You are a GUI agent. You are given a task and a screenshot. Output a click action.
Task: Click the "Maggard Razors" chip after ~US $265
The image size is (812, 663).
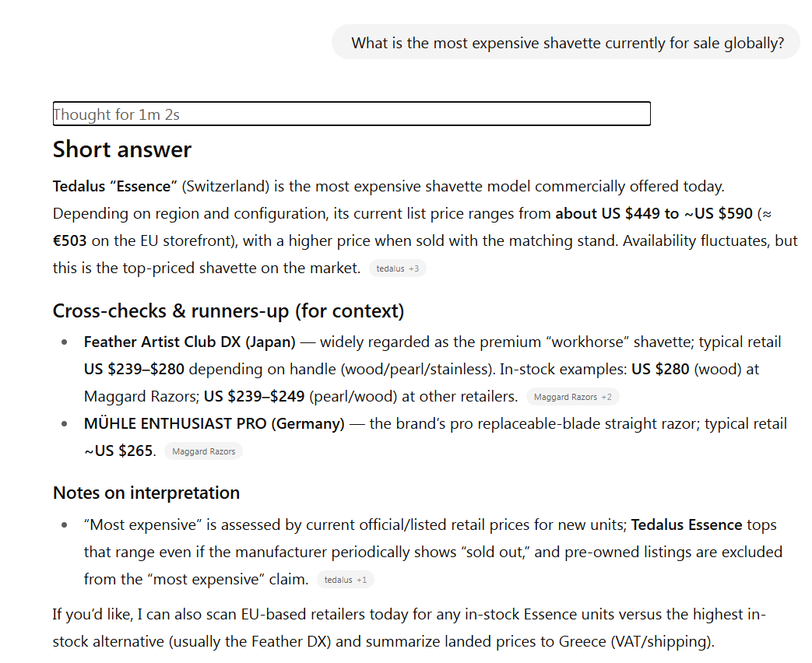(x=203, y=451)
